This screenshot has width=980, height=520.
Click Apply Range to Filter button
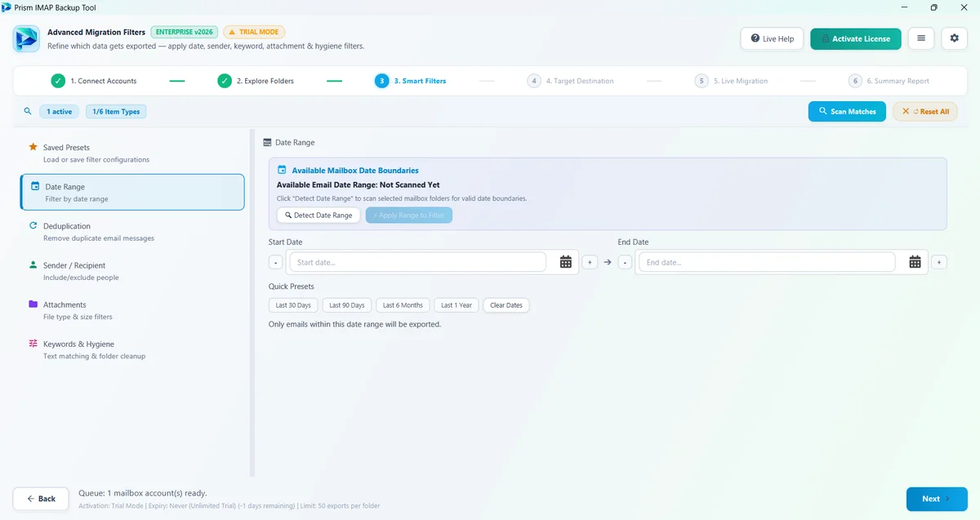click(x=409, y=216)
